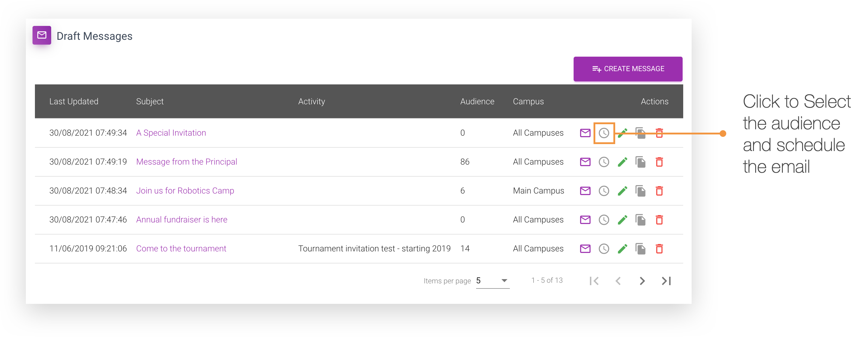
Task: Jump to the last page of messages
Action: pyautogui.click(x=665, y=280)
